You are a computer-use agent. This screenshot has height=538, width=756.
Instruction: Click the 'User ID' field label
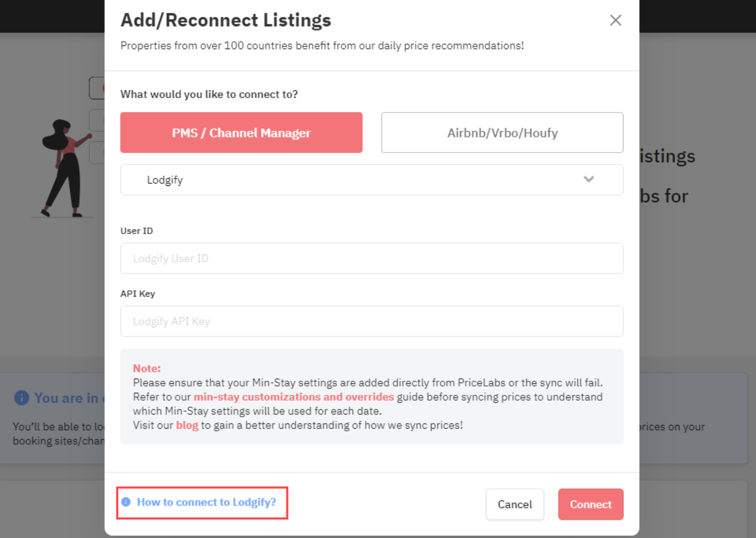tap(137, 231)
